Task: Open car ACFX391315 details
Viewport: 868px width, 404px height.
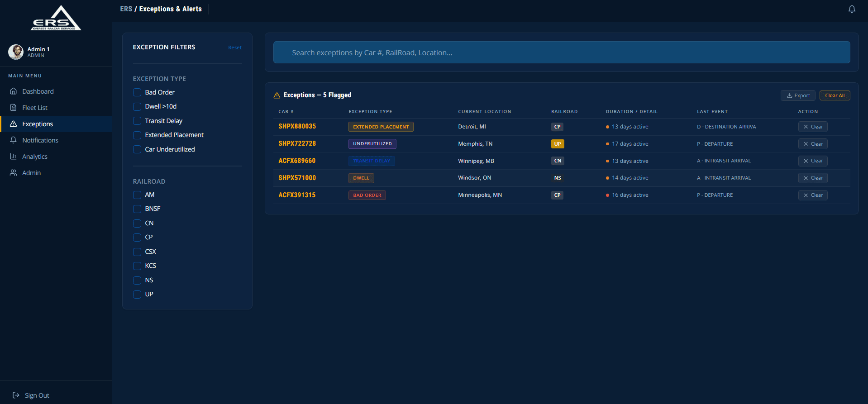Action: (297, 195)
